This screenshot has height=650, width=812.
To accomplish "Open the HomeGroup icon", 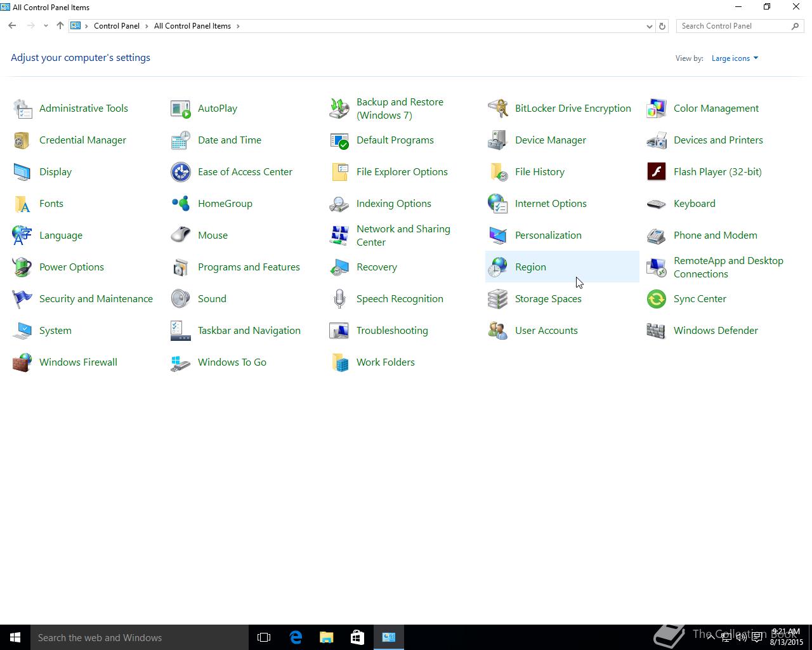I will tap(181, 204).
